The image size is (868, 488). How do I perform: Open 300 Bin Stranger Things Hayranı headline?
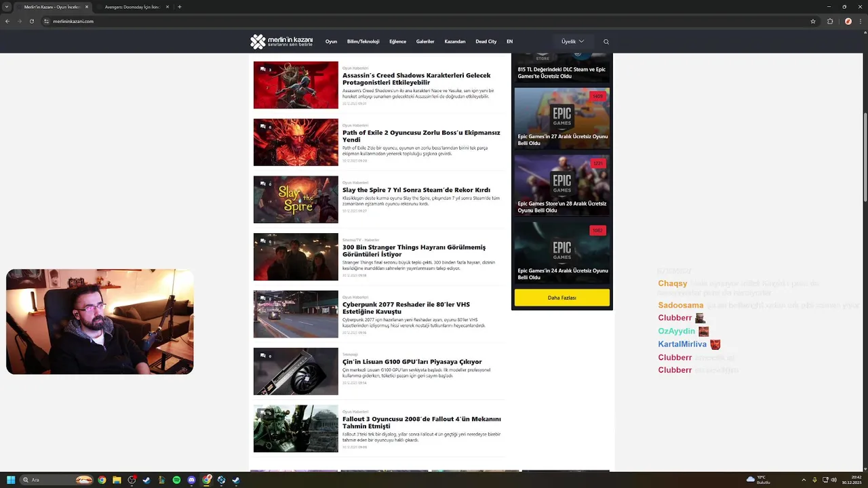(414, 251)
